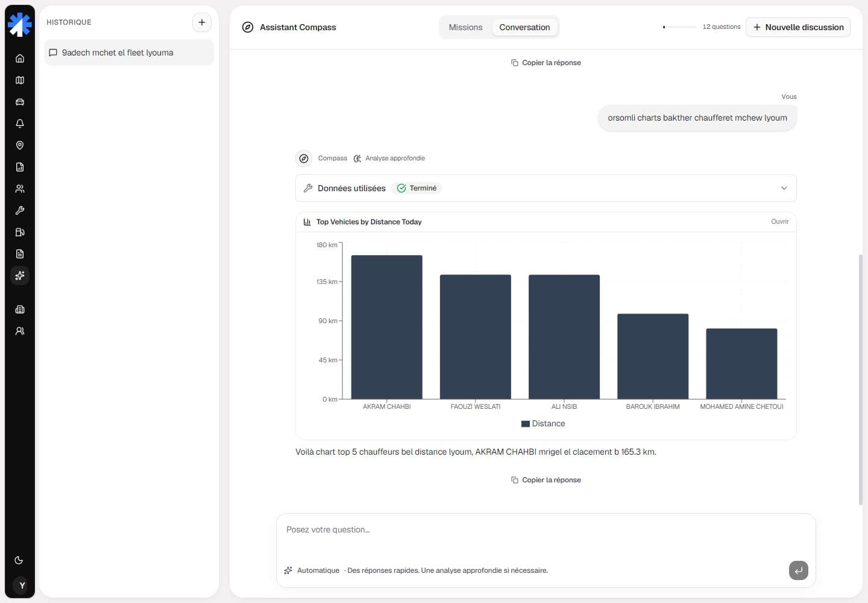Screen dimensions: 868x603
Task: Switch to the Missions tab
Action: click(x=465, y=27)
